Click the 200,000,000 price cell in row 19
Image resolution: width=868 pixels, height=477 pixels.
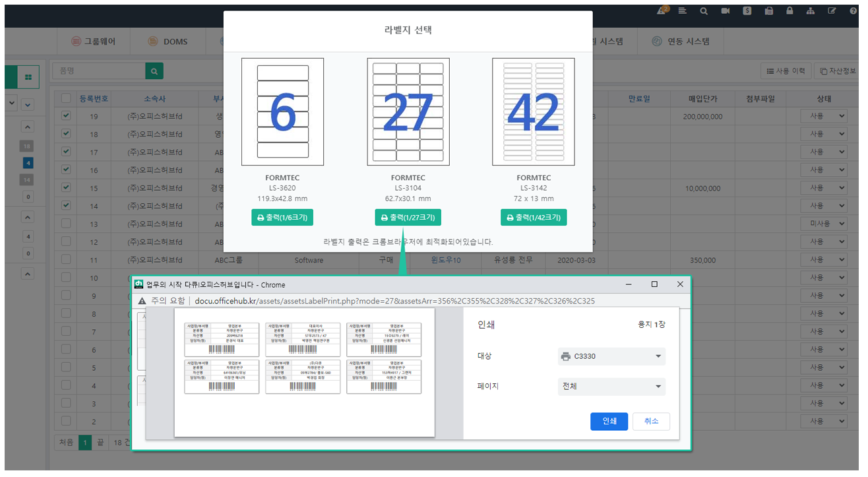coord(702,116)
